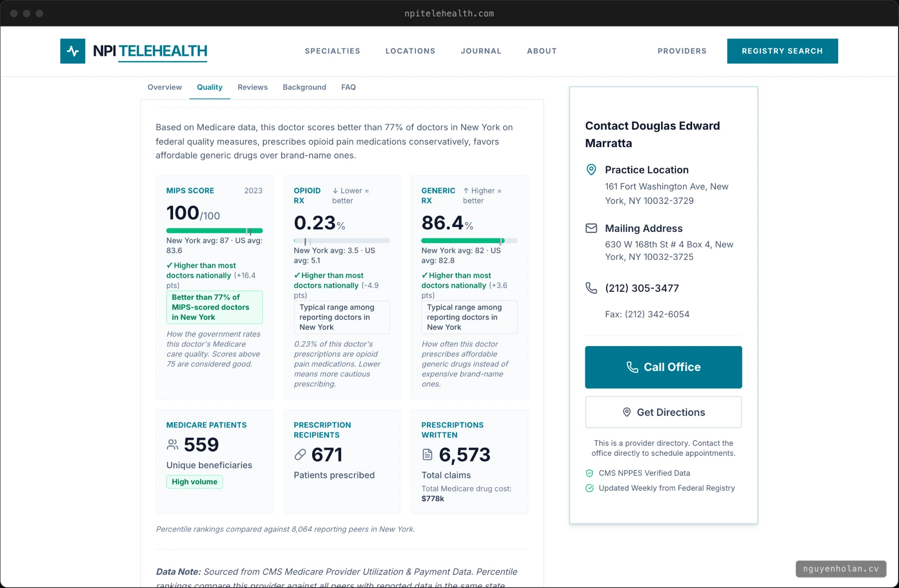Click the phone icon beside (212) 305-3477
The width and height of the screenshot is (899, 588).
pyautogui.click(x=591, y=288)
